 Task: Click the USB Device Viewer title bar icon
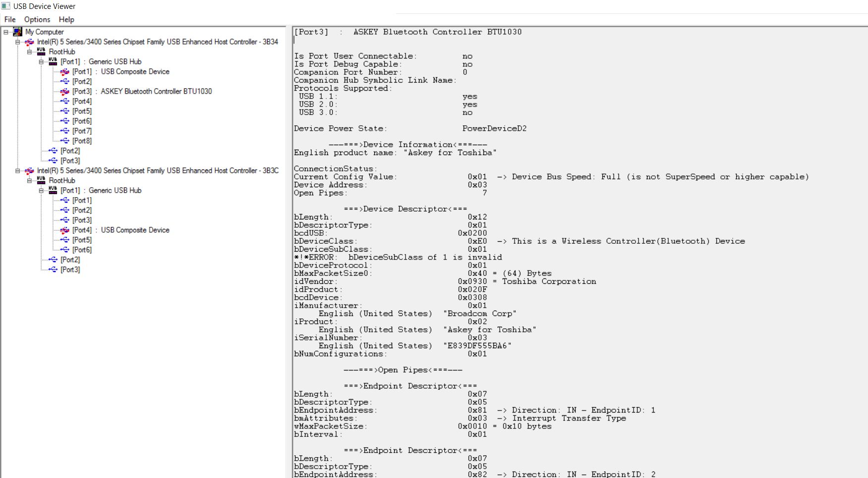point(5,6)
